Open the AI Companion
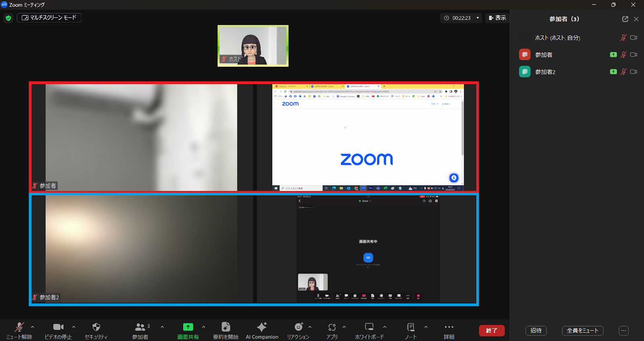The width and height of the screenshot is (644, 341). 262,331
